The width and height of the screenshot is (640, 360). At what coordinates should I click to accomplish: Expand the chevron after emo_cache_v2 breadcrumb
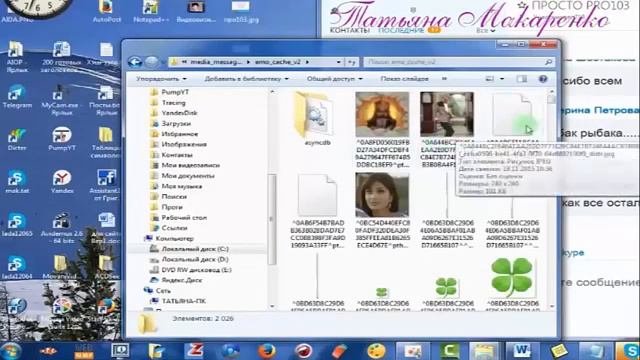[307, 62]
